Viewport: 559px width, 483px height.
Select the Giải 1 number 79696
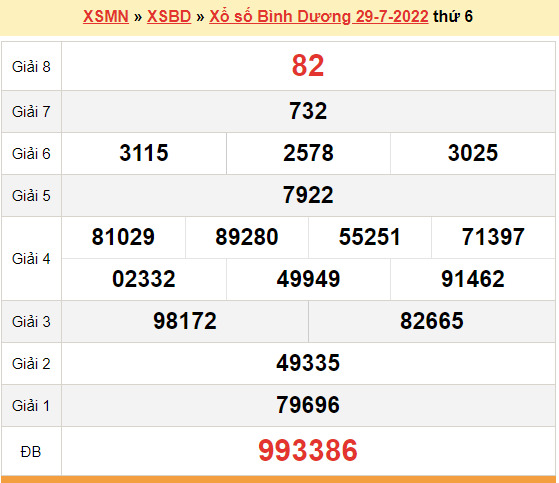click(308, 405)
